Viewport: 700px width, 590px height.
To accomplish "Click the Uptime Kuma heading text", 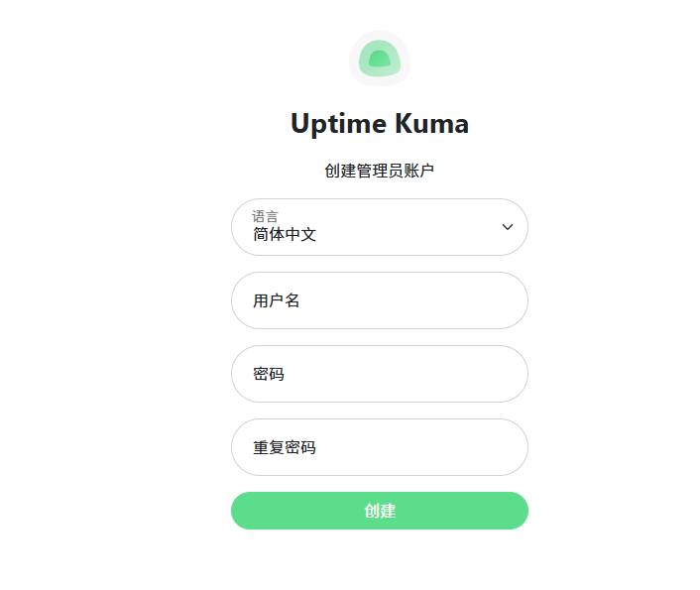I will 380,123.
